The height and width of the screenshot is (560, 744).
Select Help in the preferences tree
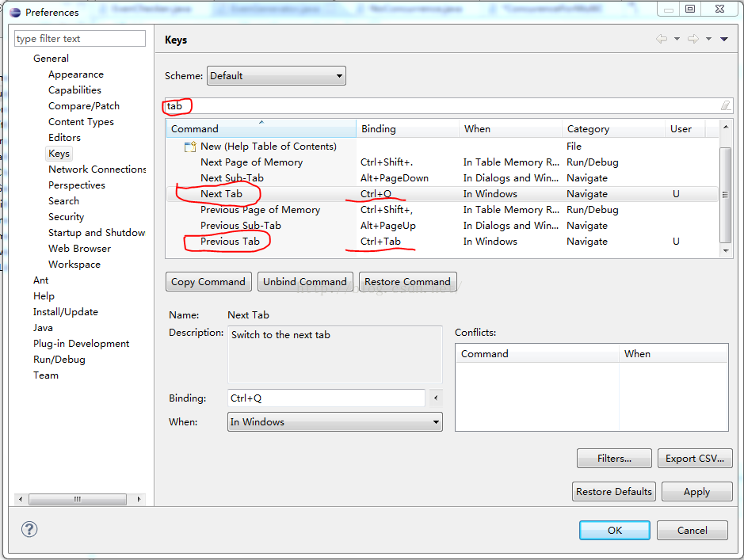44,296
